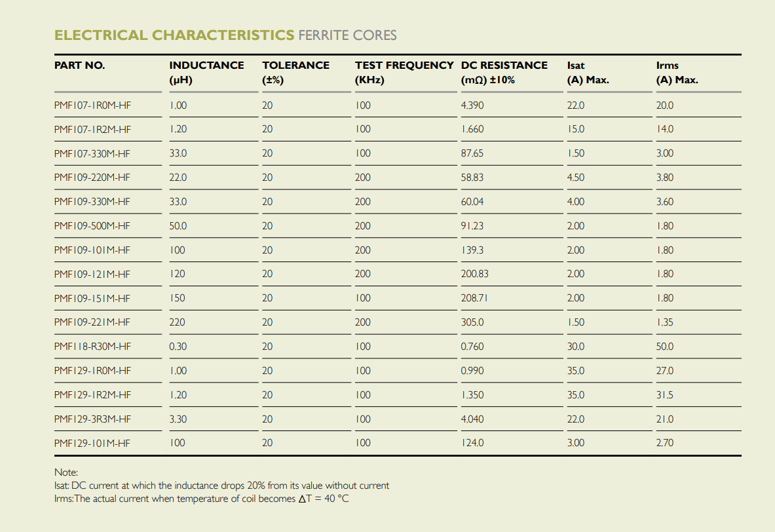Screen dimensions: 775x532
Task: Select the Irms (A) Max. header
Action: tap(677, 72)
